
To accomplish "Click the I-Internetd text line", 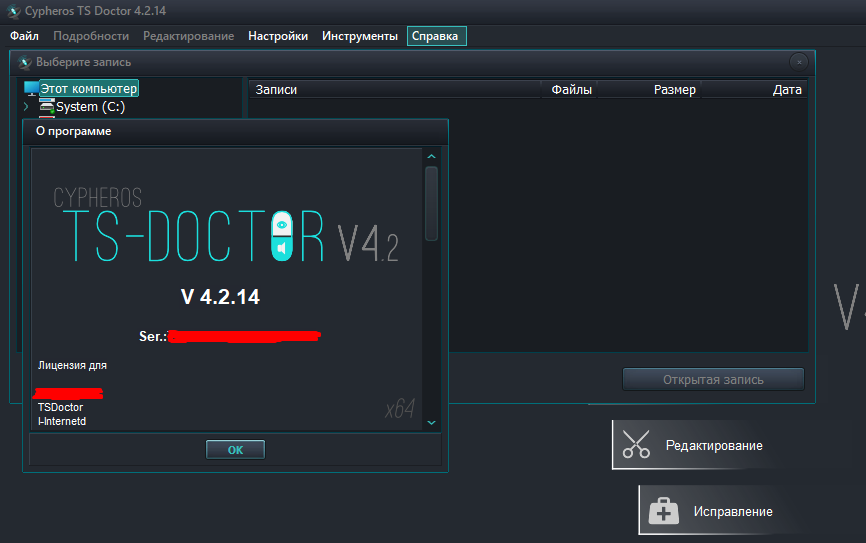I will pyautogui.click(x=62, y=421).
